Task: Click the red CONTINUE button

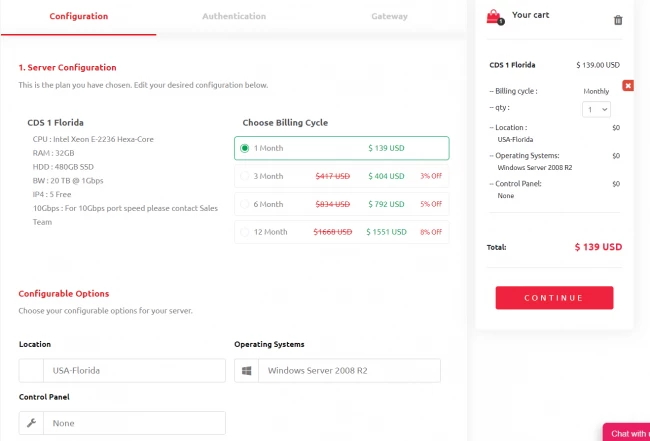Action: (554, 298)
